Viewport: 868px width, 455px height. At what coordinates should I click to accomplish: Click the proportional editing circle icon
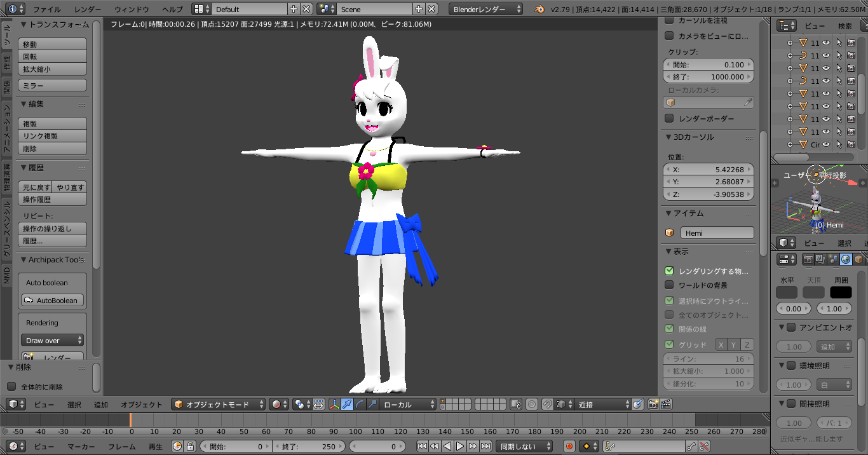click(x=532, y=404)
